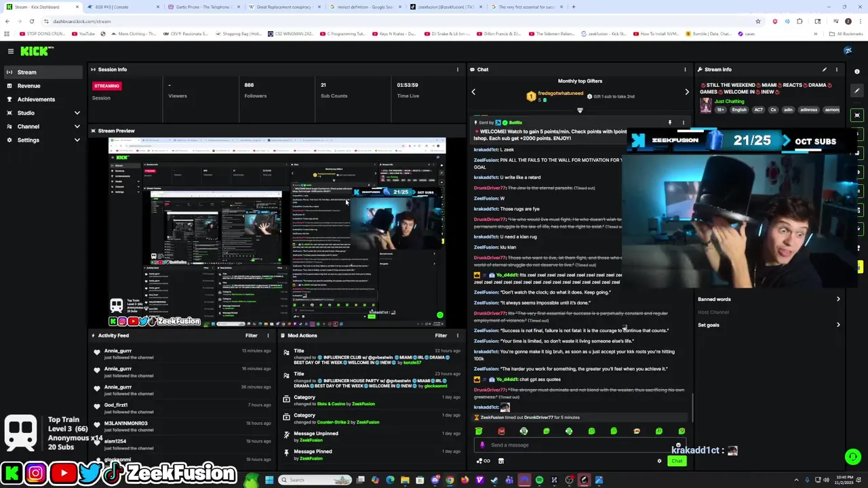Open the hamburger menu next to Kick logo

tap(11, 51)
